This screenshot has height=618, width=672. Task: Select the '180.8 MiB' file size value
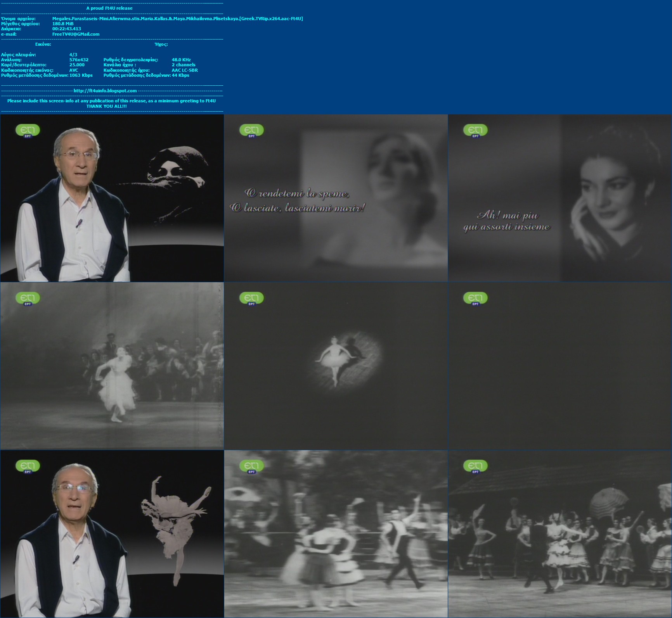(x=63, y=24)
